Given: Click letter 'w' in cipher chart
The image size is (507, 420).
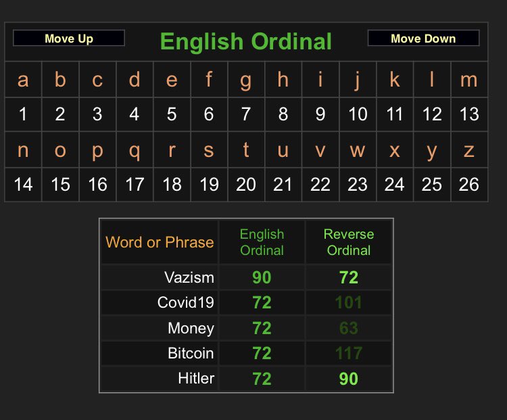Looking at the screenshot, I should coord(358,150).
